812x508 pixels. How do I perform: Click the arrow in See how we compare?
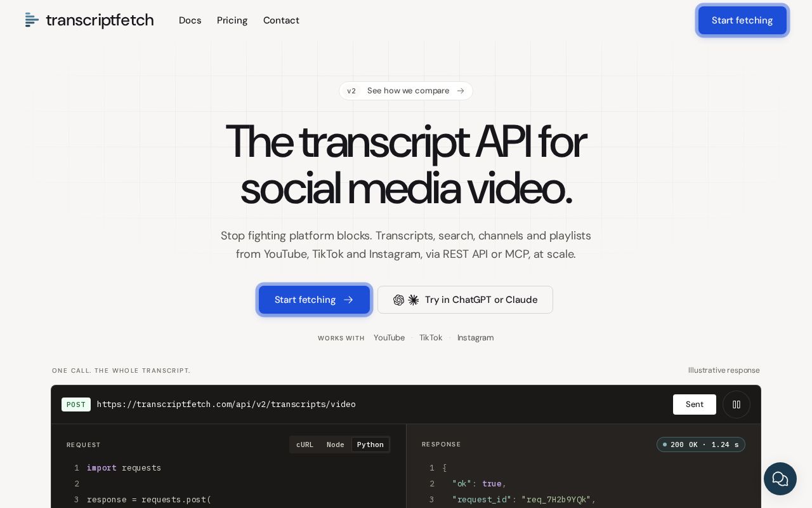[x=461, y=91]
